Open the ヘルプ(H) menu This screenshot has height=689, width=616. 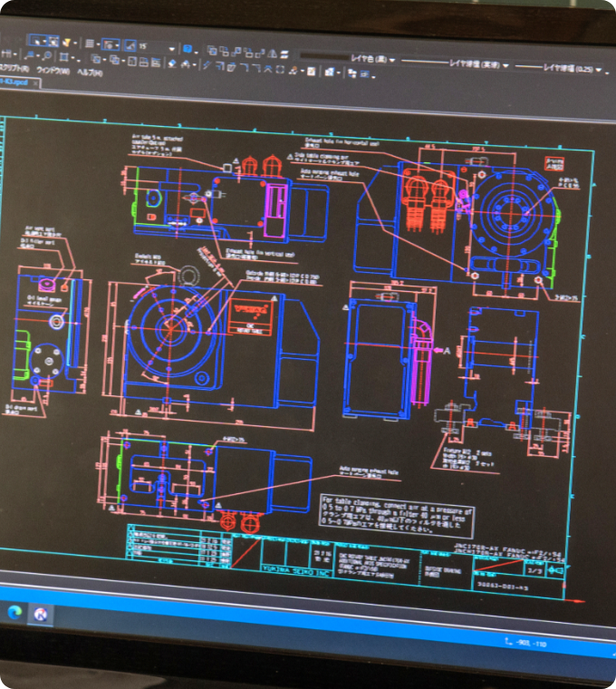90,73
